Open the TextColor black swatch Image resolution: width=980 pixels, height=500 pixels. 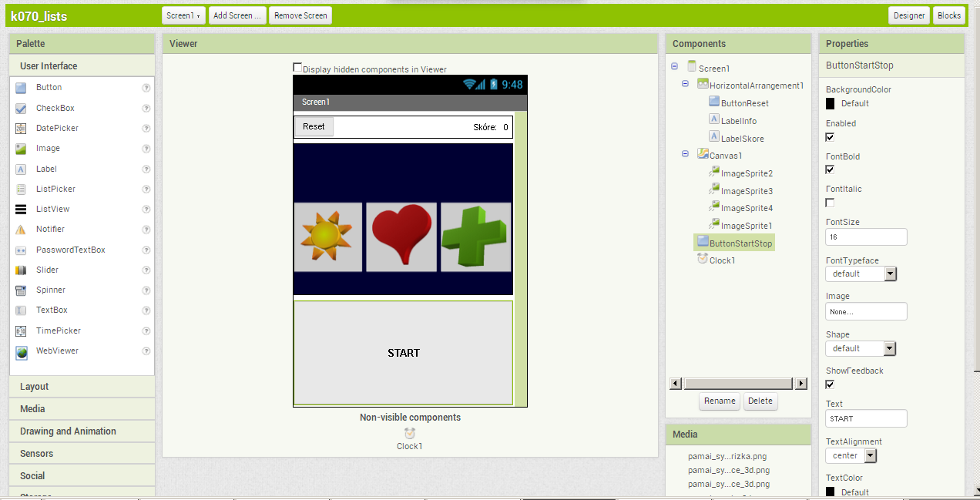831,492
